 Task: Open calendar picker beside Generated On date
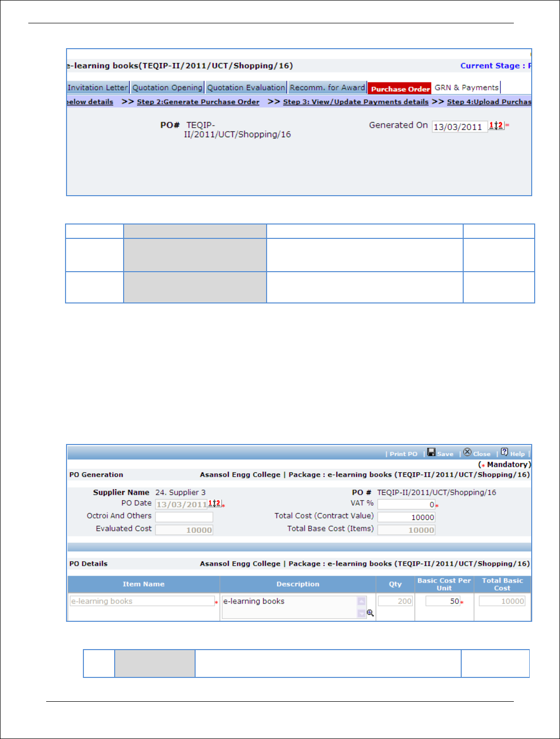coord(496,126)
